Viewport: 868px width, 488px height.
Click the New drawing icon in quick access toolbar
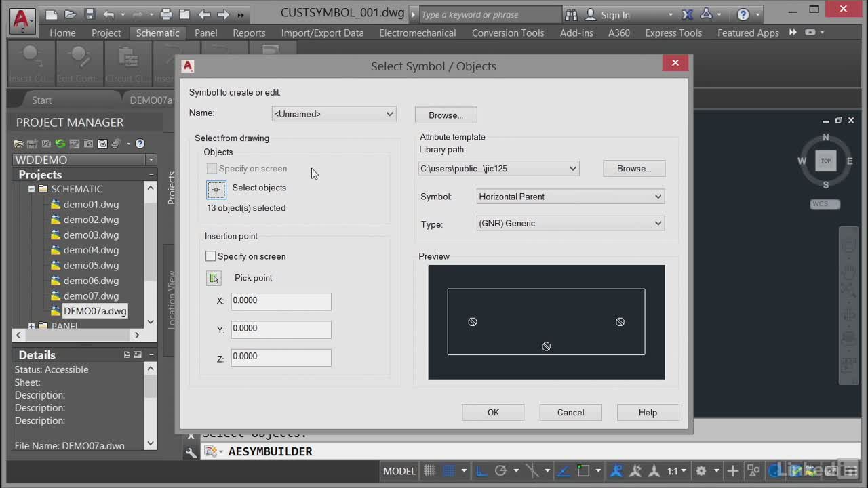(52, 14)
